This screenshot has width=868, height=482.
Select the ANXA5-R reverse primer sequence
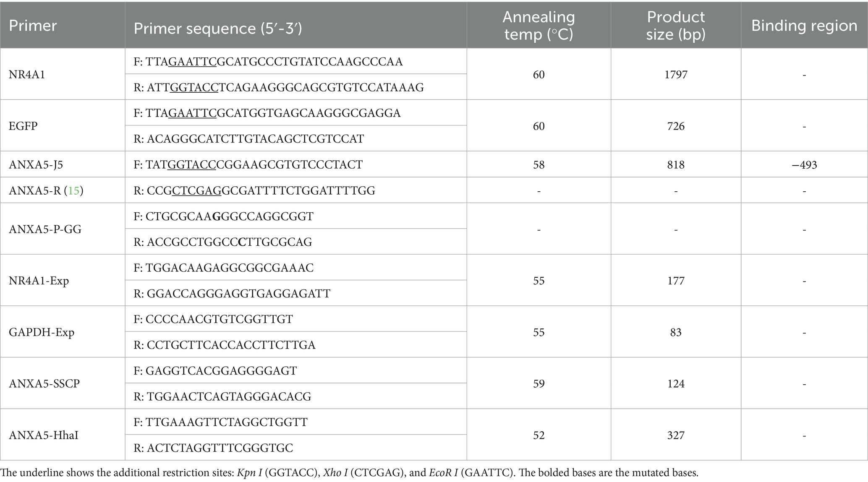254,190
